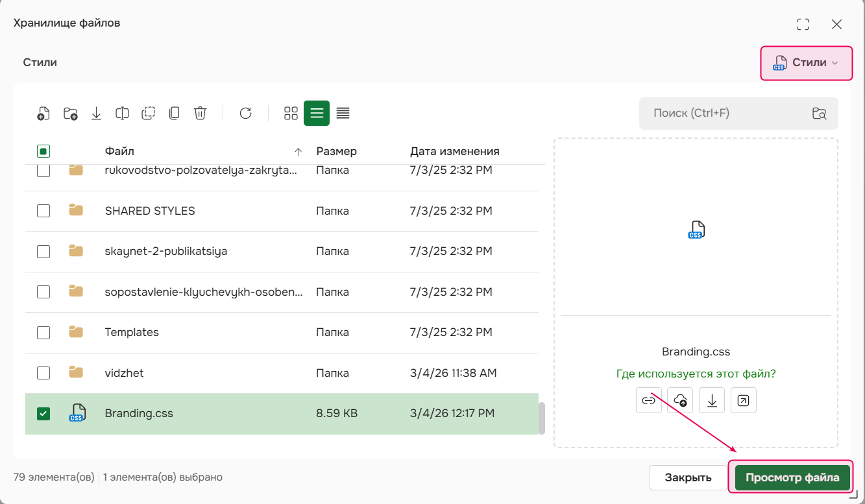Open the Стили file type dropdown

click(806, 63)
